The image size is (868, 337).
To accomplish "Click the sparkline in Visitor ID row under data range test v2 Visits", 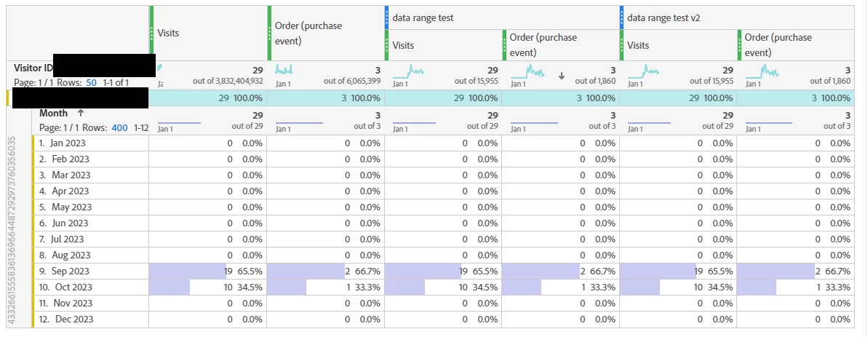I will click(x=644, y=71).
